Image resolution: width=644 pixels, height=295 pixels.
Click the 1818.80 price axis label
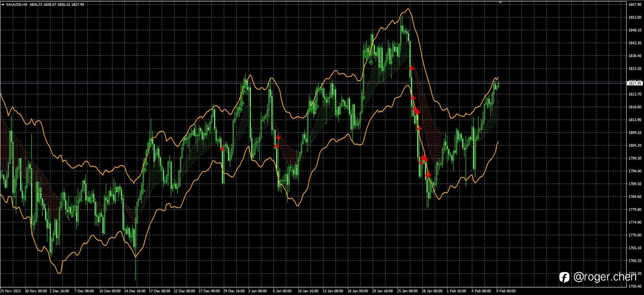click(634, 107)
